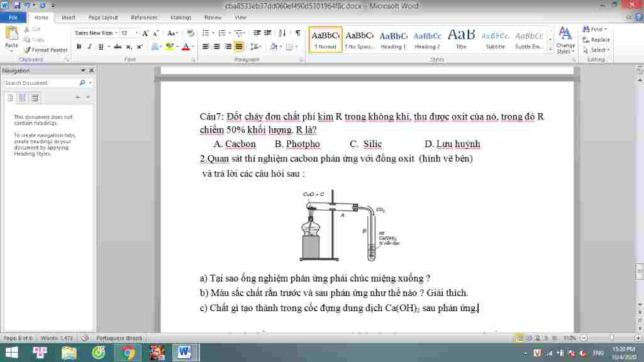
Task: Switch to the Insert ribbon tab
Action: (x=67, y=18)
